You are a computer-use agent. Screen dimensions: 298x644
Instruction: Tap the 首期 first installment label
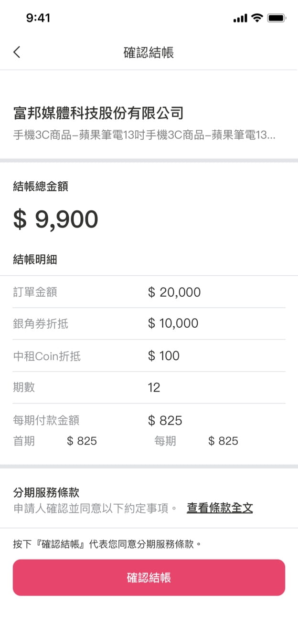pos(24,441)
